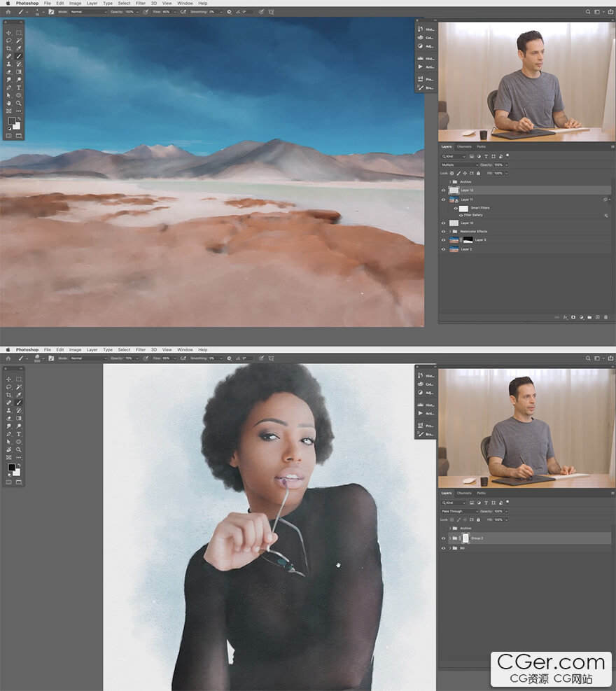The height and width of the screenshot is (691, 616).
Task: Open the Actions panel icon in top window
Action: tap(421, 67)
